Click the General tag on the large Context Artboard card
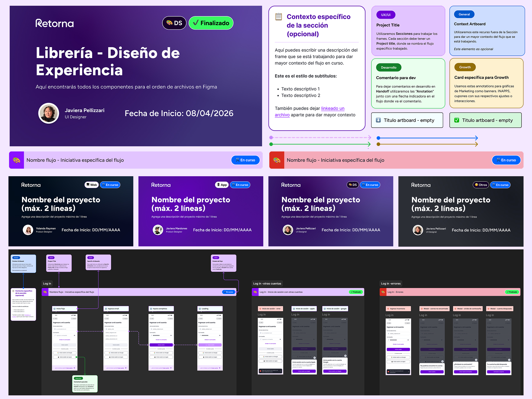The width and height of the screenshot is (532, 399). pyautogui.click(x=464, y=14)
